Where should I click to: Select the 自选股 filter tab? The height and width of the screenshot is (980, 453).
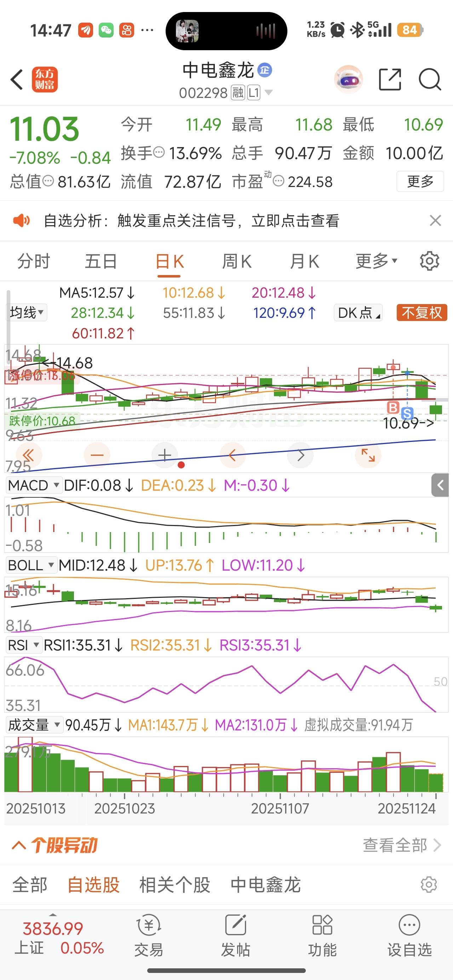[x=94, y=885]
